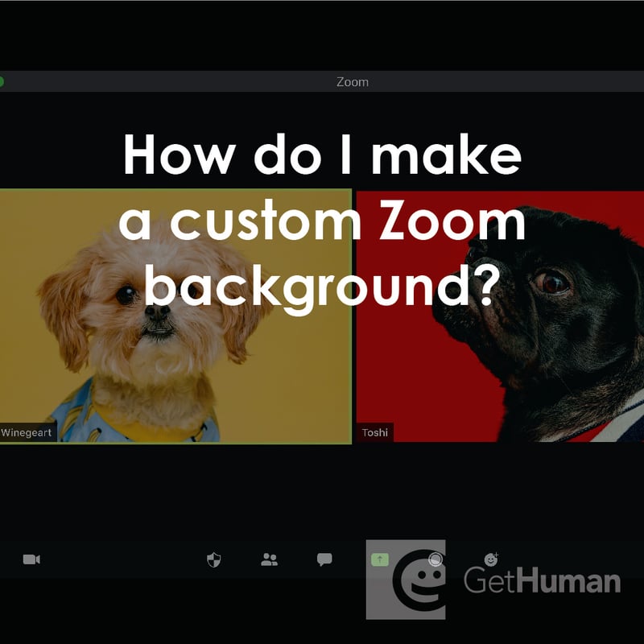Open the Participants icon
The width and height of the screenshot is (644, 644).
269,559
